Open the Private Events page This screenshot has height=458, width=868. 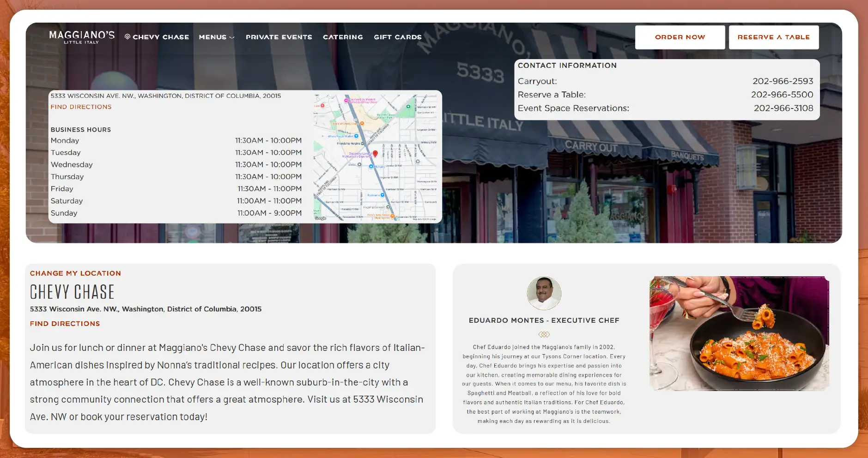pos(279,37)
